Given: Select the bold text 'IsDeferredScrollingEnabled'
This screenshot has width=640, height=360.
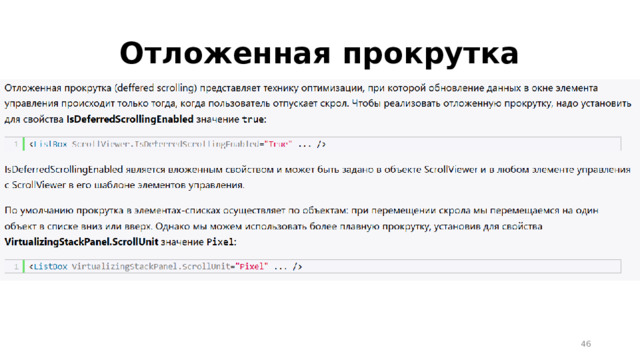Looking at the screenshot, I should [x=130, y=119].
